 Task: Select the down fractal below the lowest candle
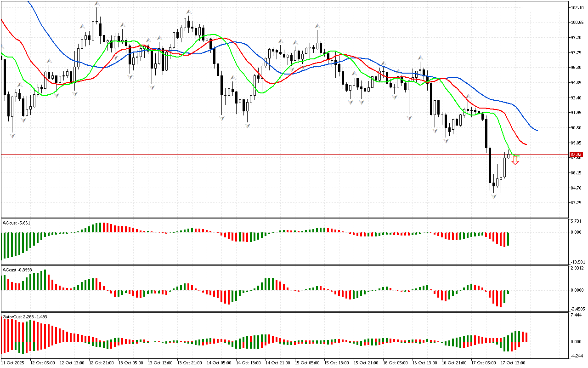[494, 196]
